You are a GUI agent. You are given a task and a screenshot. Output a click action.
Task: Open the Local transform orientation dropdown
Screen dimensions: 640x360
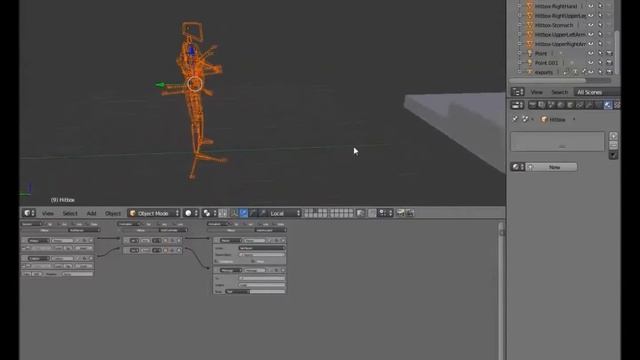(285, 213)
